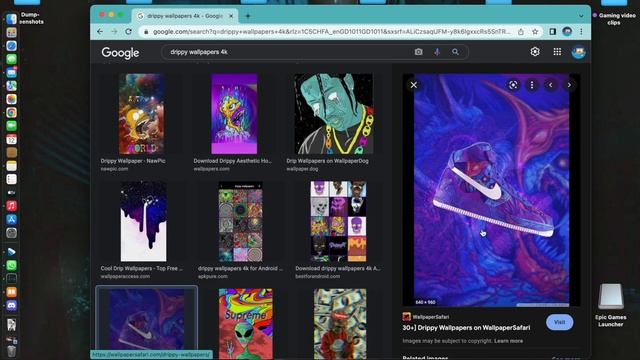Open Chrome's three-dot menu
The image size is (640, 360).
coord(581,31)
